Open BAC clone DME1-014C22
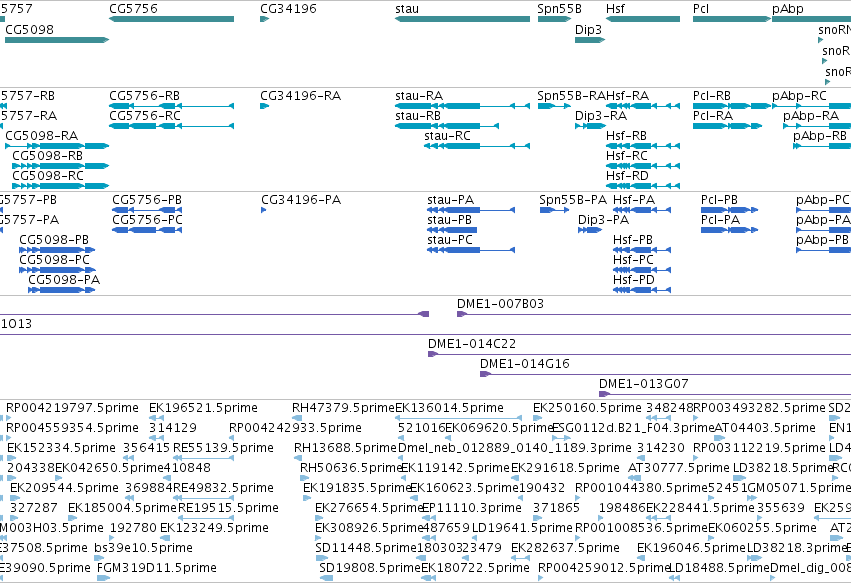 [x=639, y=354]
